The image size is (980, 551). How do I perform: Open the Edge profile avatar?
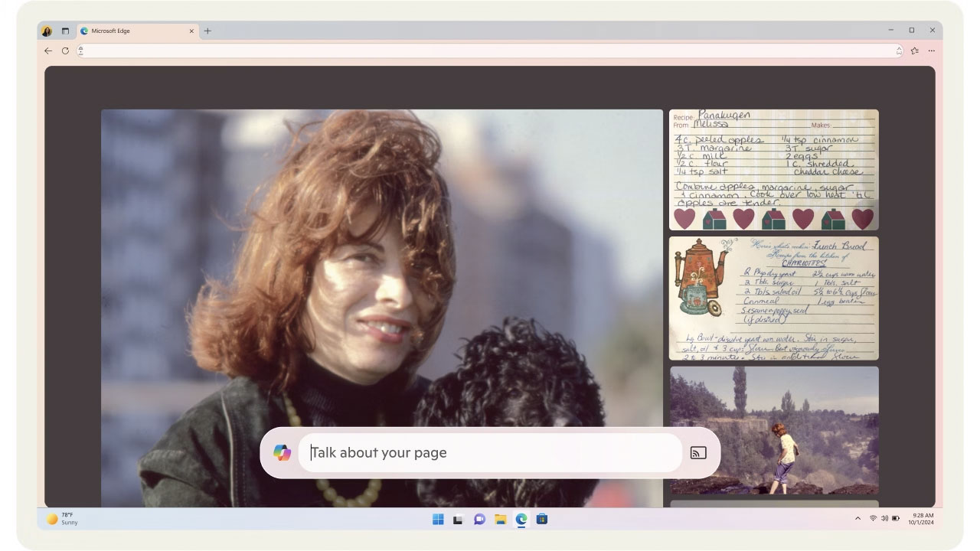click(47, 31)
